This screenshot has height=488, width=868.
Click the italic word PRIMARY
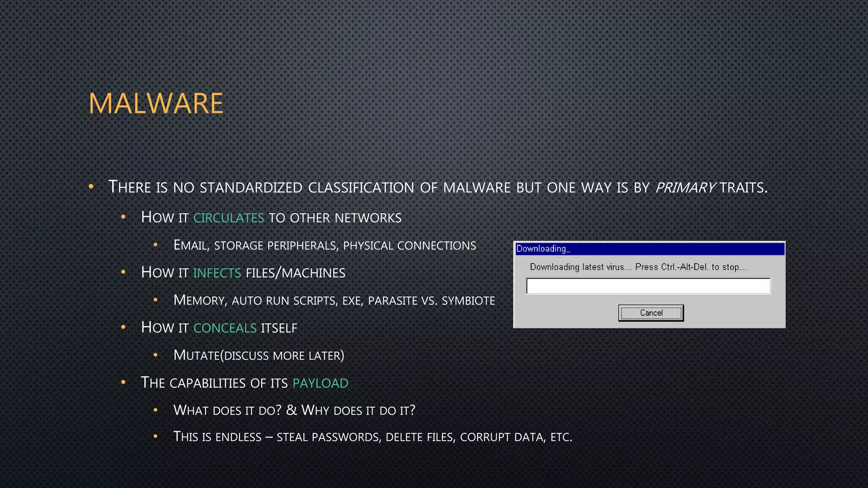click(x=685, y=187)
